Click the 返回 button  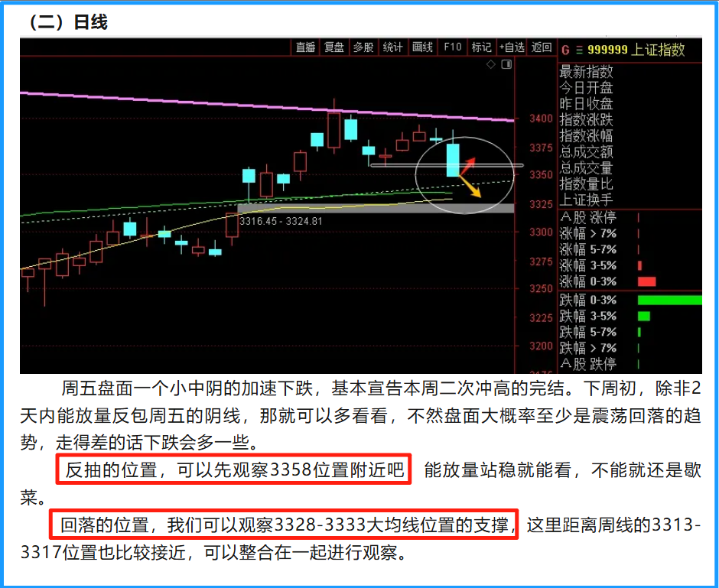click(x=542, y=47)
